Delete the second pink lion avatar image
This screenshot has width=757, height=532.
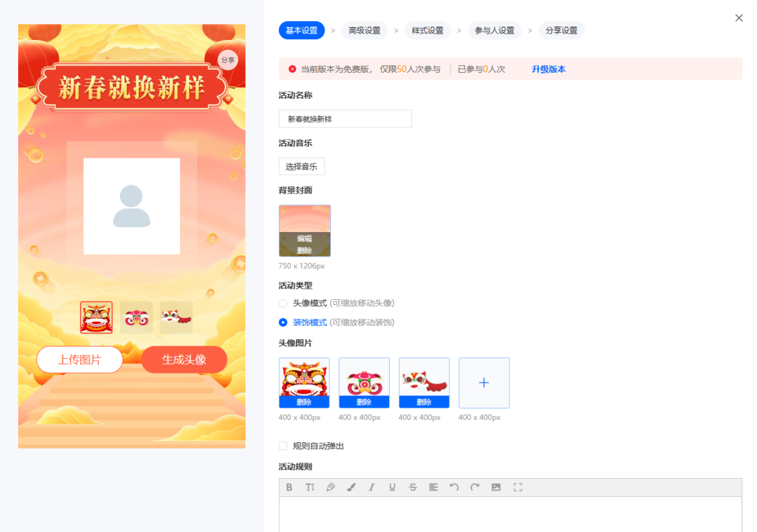click(364, 402)
